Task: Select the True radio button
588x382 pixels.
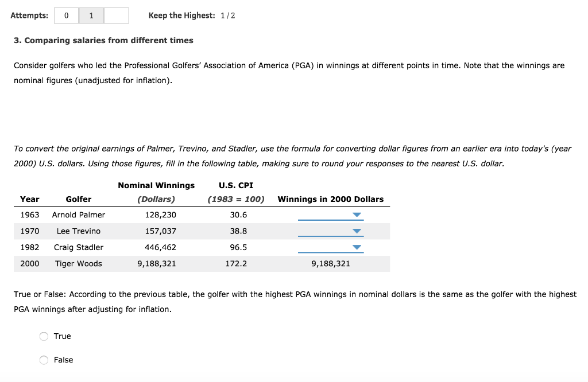Action: point(44,336)
